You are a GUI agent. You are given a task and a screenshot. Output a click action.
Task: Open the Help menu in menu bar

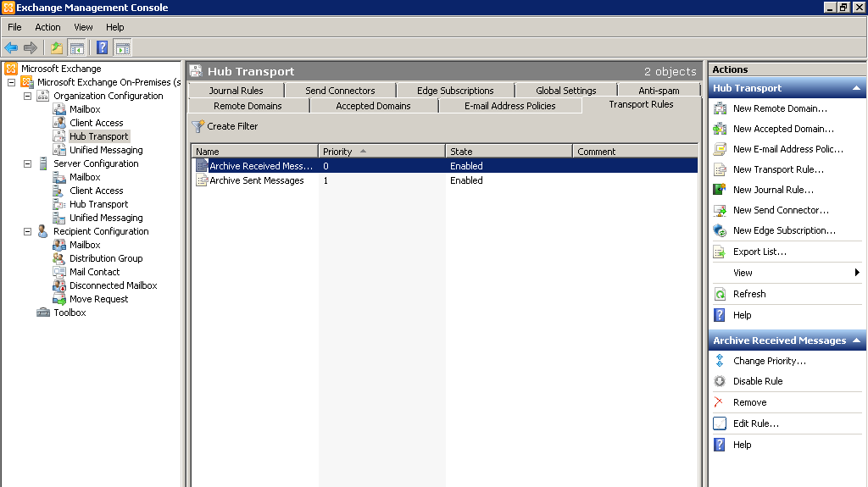pos(115,27)
